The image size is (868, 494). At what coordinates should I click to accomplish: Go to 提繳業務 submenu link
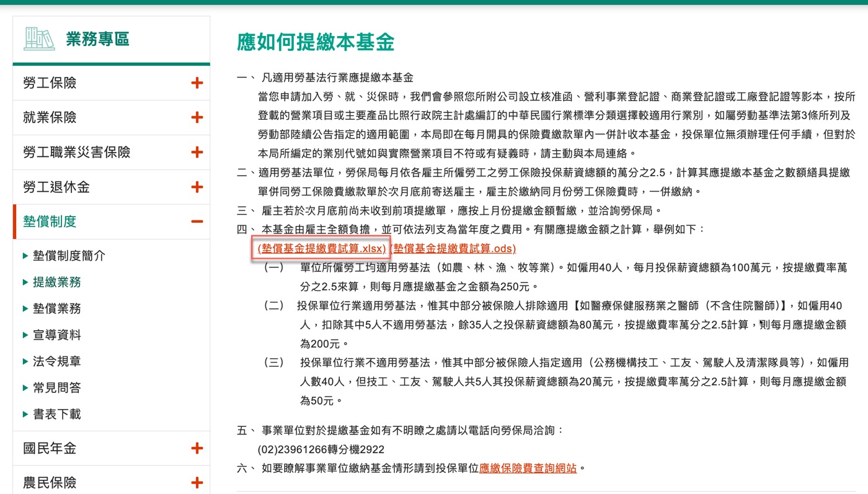56,282
